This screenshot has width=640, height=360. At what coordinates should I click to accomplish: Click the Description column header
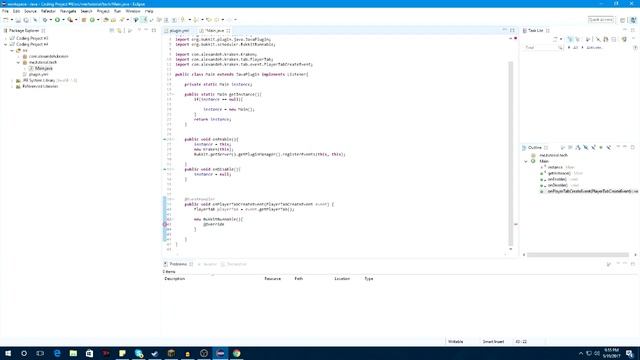175,279
